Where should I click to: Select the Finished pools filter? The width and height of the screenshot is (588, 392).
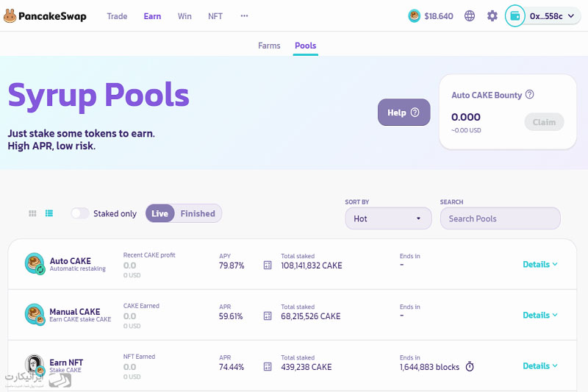(198, 213)
